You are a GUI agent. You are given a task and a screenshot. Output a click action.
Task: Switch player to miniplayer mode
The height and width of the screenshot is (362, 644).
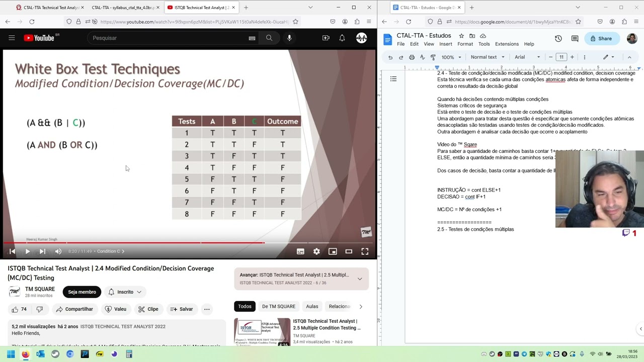tap(333, 251)
